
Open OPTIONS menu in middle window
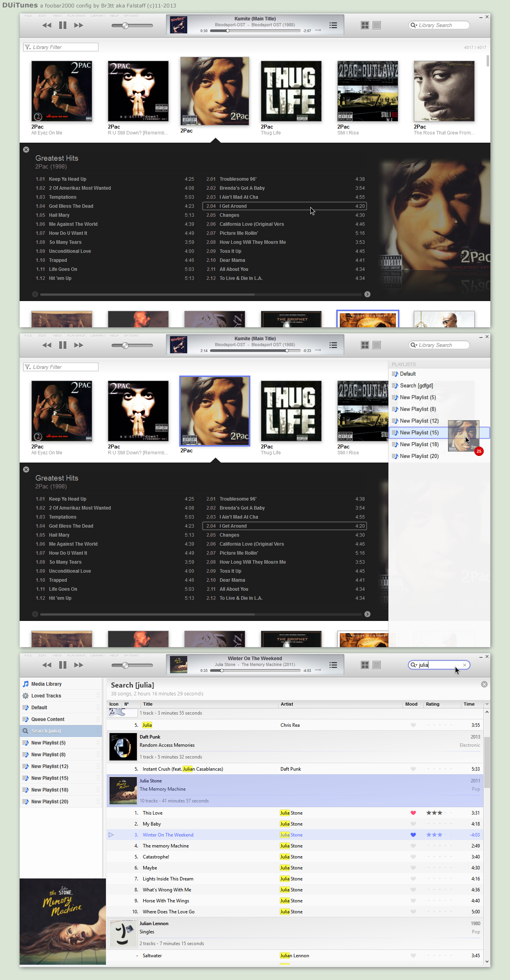[131, 336]
